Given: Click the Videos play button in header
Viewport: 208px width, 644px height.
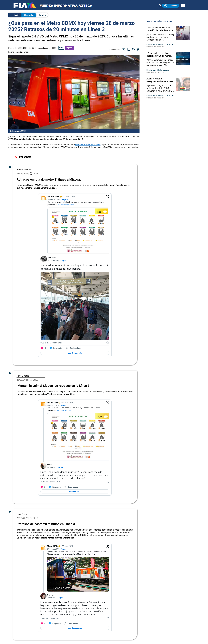Looking at the screenshot, I should coord(170,5).
